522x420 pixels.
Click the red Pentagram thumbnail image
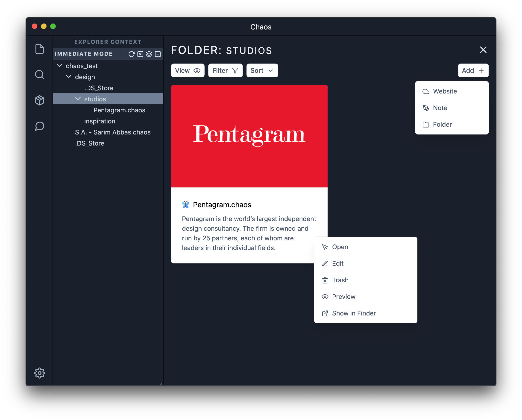(249, 136)
